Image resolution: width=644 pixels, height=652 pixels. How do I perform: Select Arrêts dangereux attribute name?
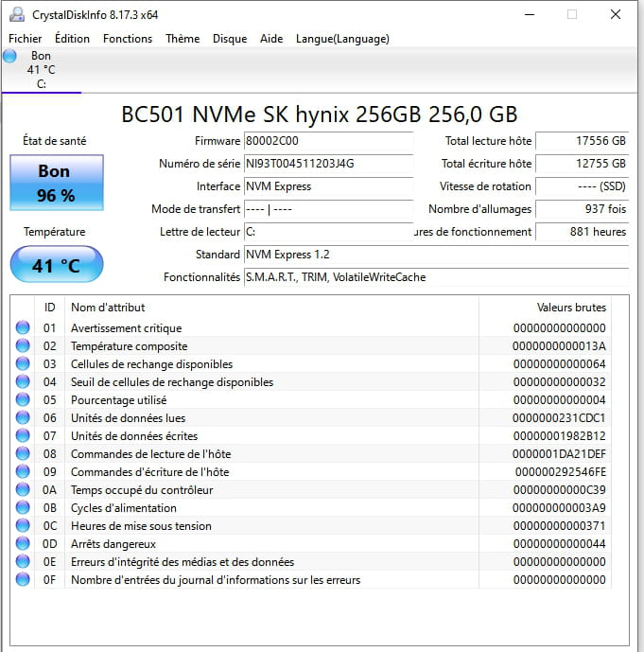pyautogui.click(x=113, y=544)
